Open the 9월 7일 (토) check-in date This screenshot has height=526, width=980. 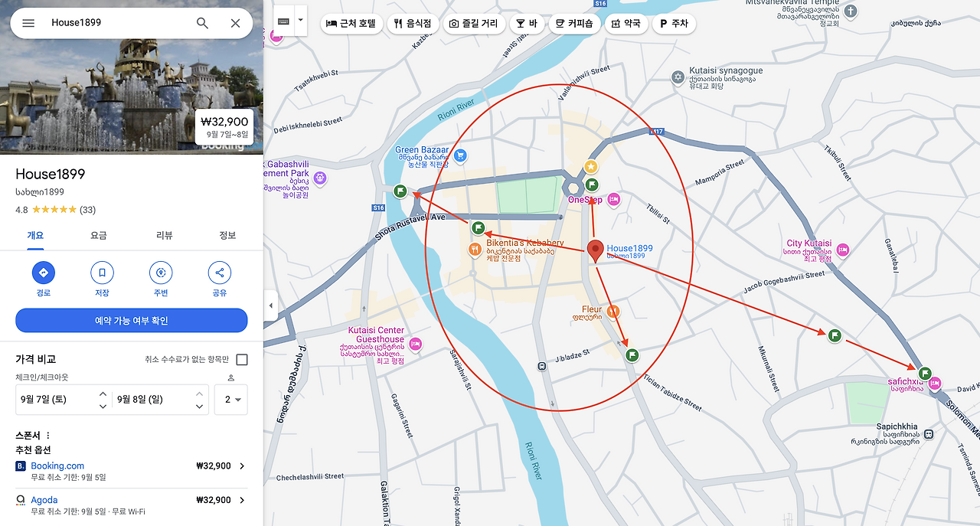pyautogui.click(x=55, y=400)
